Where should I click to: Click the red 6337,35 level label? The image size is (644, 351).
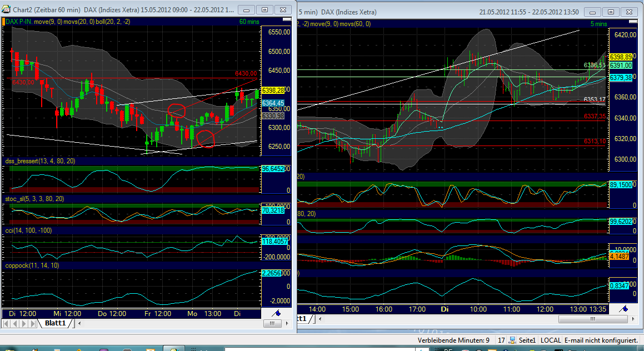tap(595, 117)
